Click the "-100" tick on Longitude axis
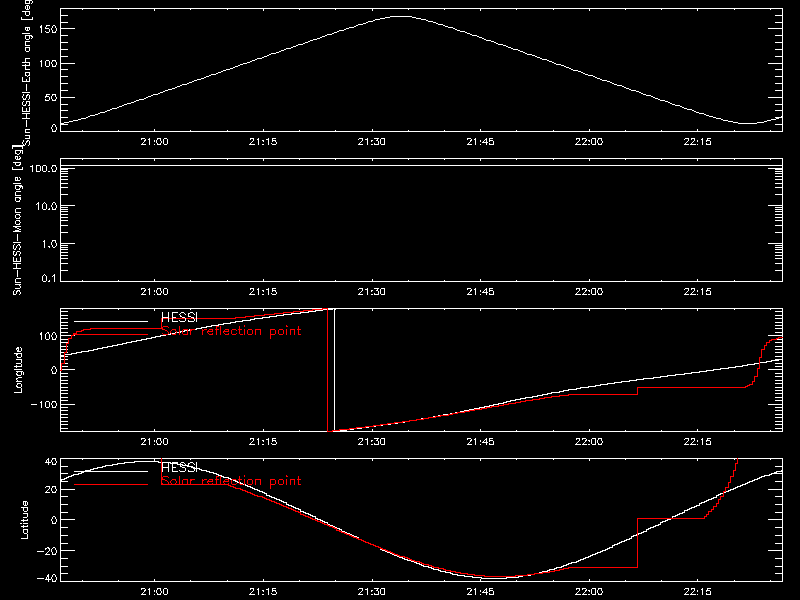This screenshot has height=600, width=800. click(44, 404)
